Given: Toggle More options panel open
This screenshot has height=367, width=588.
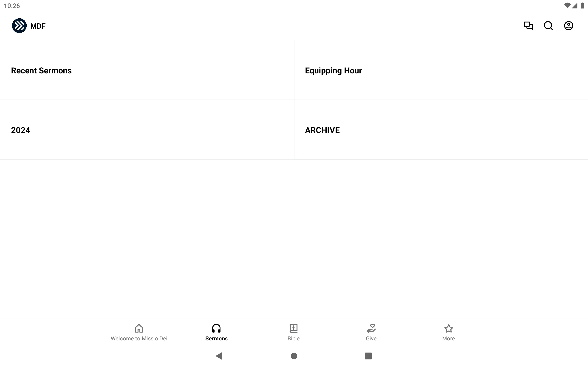Looking at the screenshot, I should coord(448,332).
